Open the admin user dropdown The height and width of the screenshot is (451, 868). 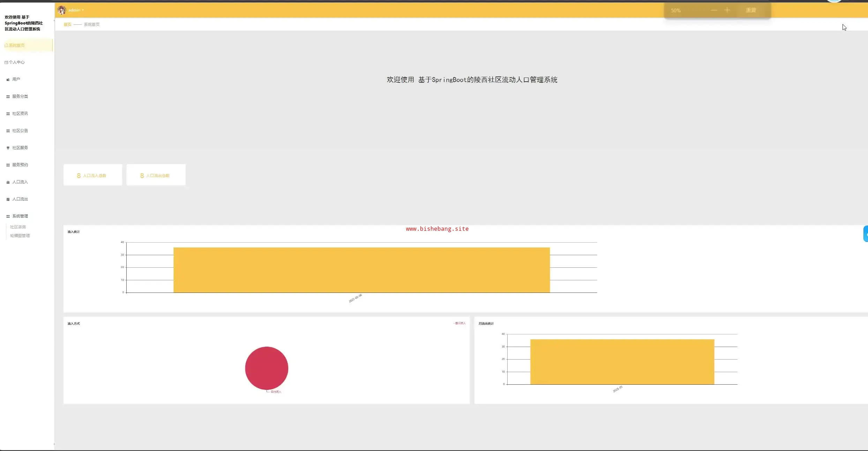point(76,10)
